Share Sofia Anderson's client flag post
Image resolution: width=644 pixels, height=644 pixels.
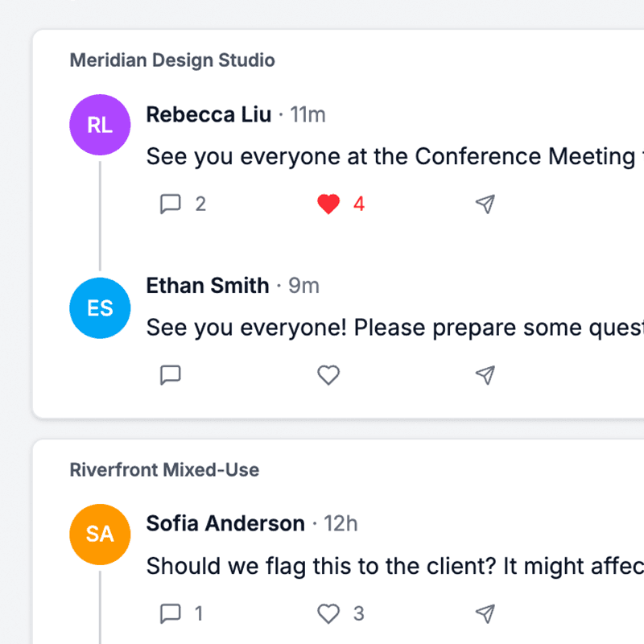click(x=485, y=613)
